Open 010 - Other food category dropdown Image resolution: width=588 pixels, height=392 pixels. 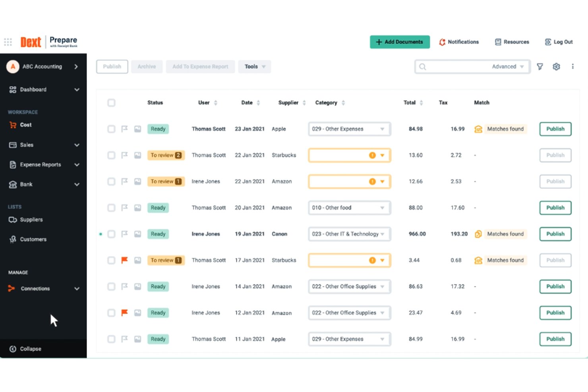tap(350, 208)
